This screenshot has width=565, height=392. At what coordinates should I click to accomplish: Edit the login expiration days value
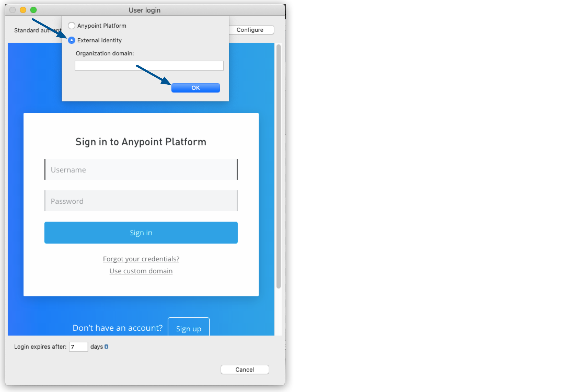(x=78, y=347)
